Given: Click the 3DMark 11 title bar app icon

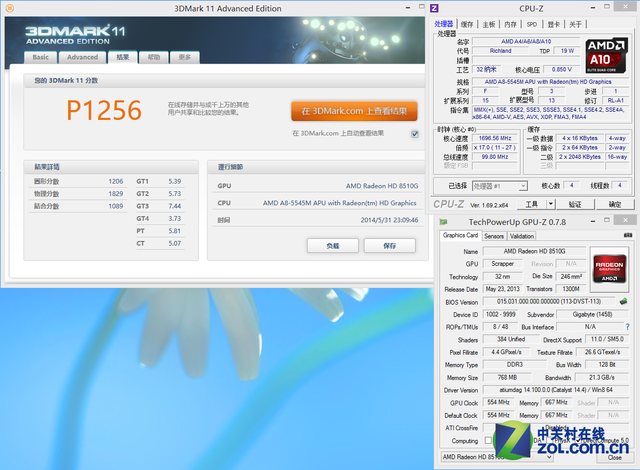Looking at the screenshot, I should 10,8.
